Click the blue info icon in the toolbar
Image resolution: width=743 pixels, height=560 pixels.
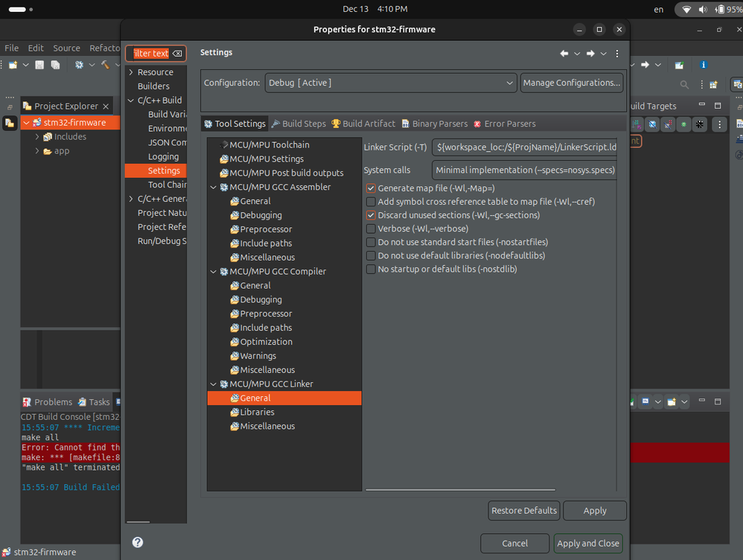pyautogui.click(x=704, y=64)
